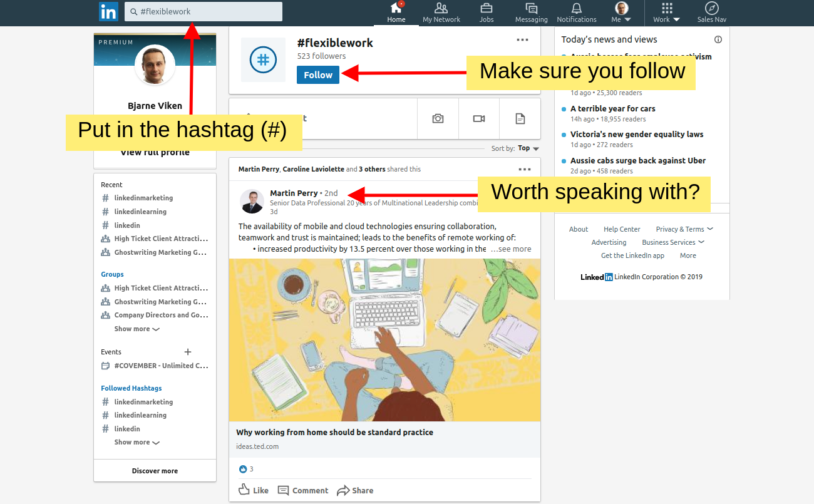
Task: Open recent hashtag linkedinlearning
Action: tap(140, 212)
